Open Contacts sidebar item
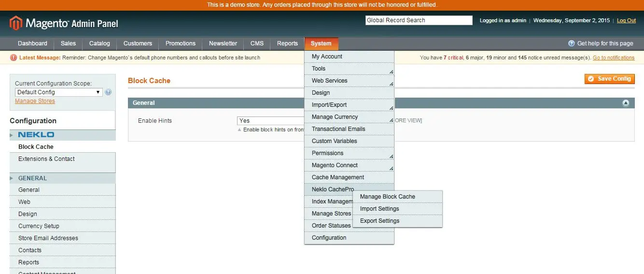This screenshot has width=644, height=274. pos(62,250)
